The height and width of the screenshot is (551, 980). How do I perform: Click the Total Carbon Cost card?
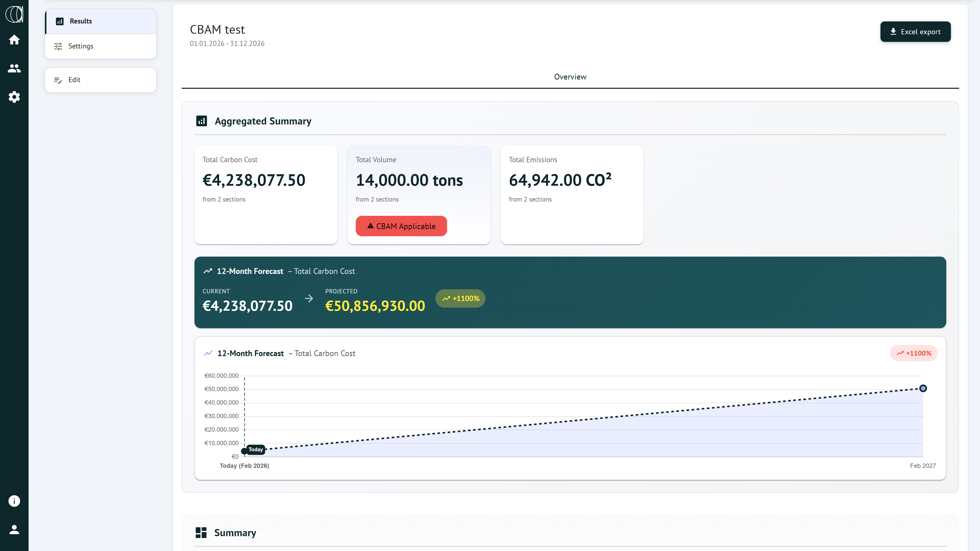click(x=265, y=195)
